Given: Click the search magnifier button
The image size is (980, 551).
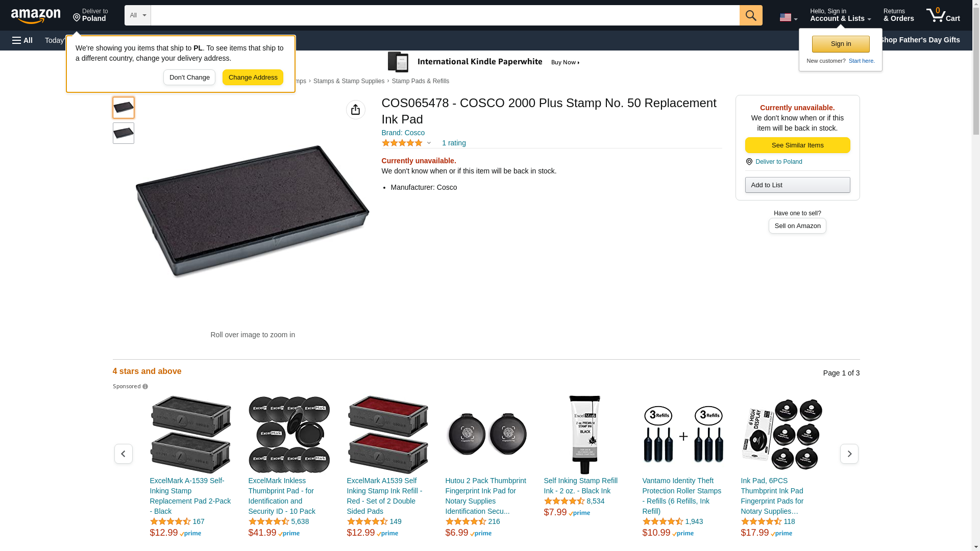Looking at the screenshot, I should pos(751,15).
